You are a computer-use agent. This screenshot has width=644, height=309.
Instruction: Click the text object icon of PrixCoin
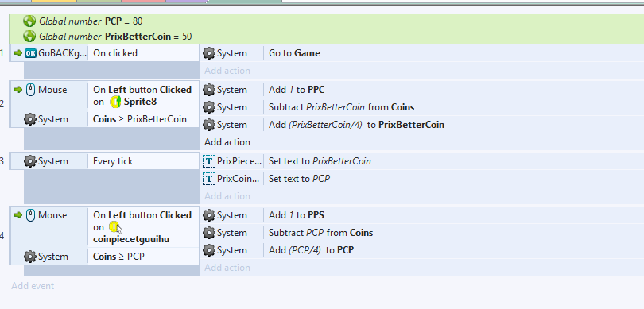tap(209, 179)
